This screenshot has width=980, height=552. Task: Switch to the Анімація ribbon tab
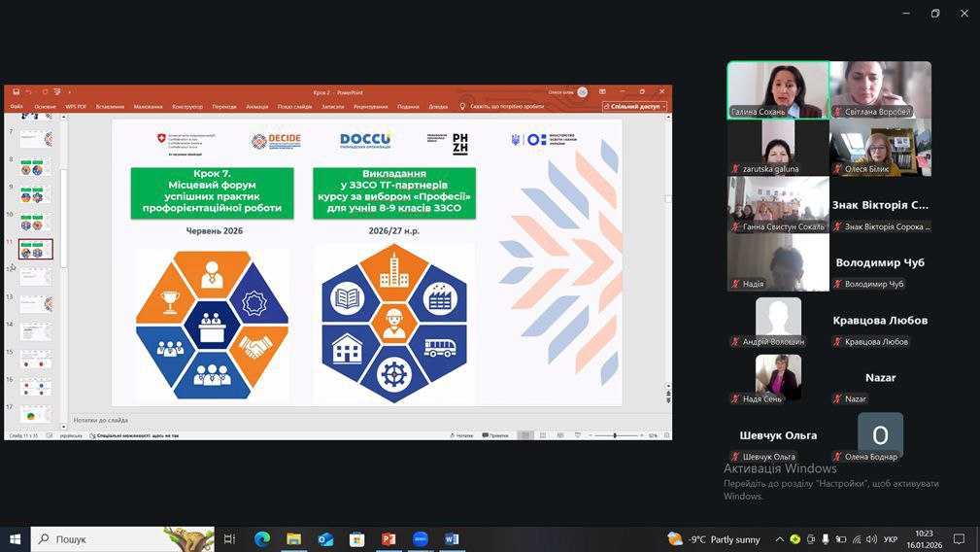point(256,107)
